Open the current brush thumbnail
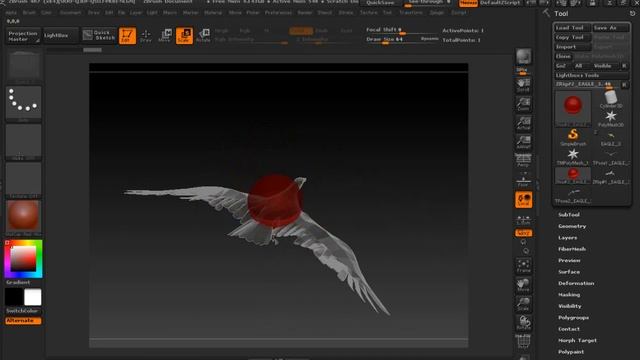 [x=24, y=66]
